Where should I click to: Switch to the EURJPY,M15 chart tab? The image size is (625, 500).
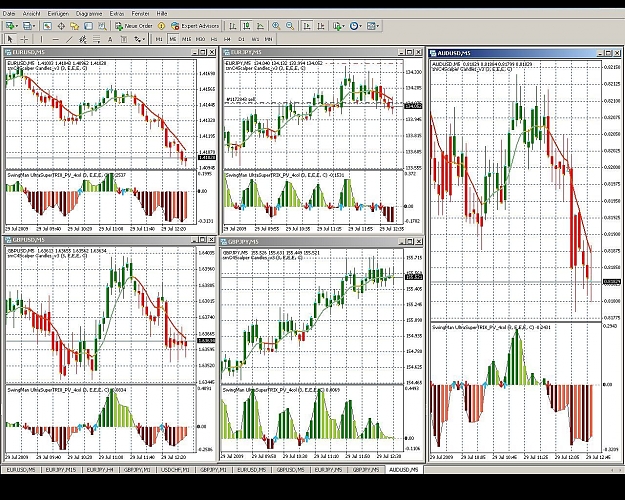tap(60, 470)
